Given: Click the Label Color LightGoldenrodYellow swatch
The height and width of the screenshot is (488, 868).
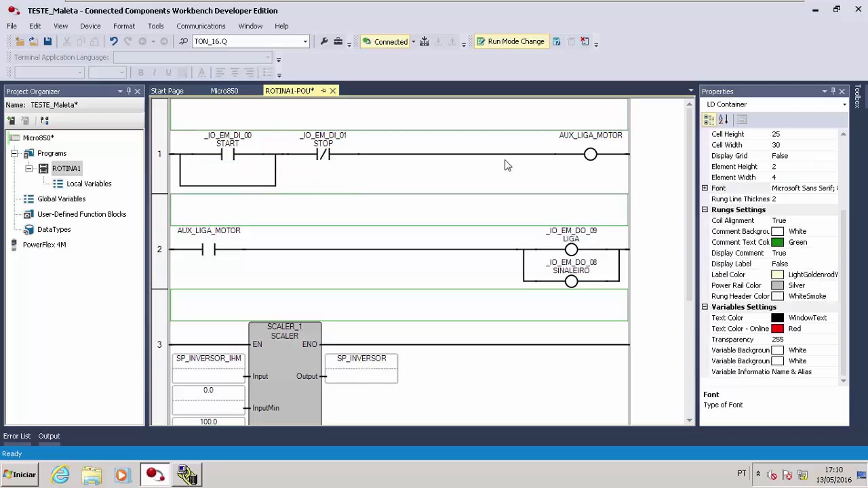Looking at the screenshot, I should tap(778, 274).
